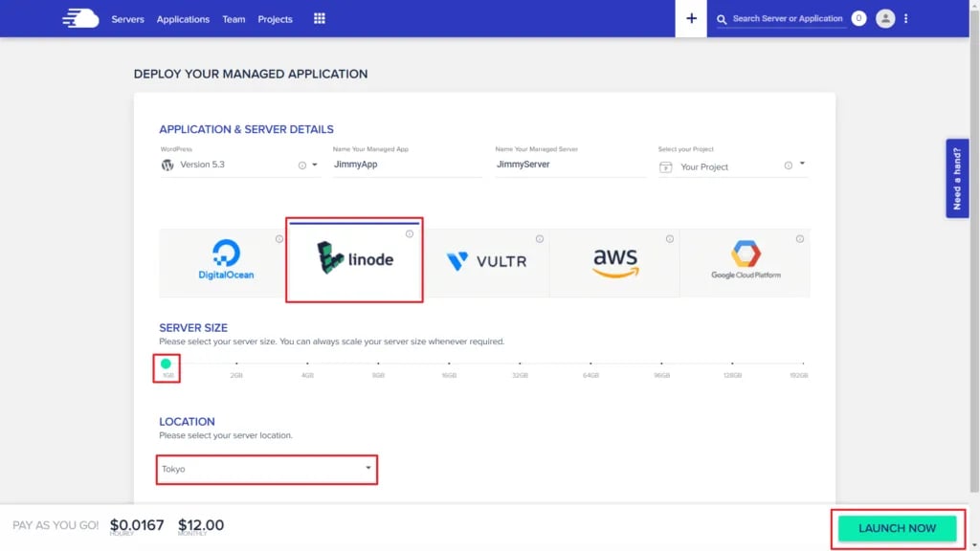Click the project folder icon

(x=666, y=166)
